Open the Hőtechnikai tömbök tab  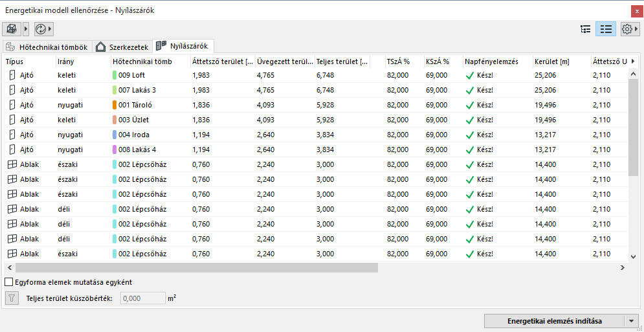(46, 47)
